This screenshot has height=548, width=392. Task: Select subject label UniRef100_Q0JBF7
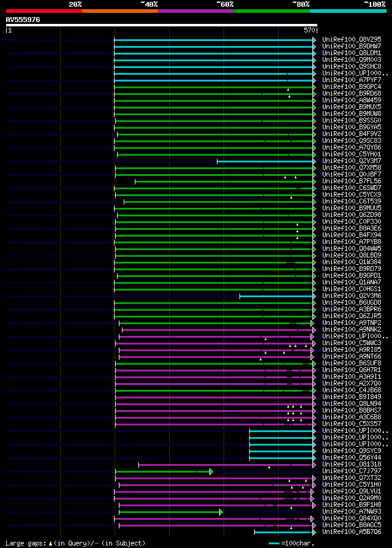pyautogui.click(x=352, y=175)
